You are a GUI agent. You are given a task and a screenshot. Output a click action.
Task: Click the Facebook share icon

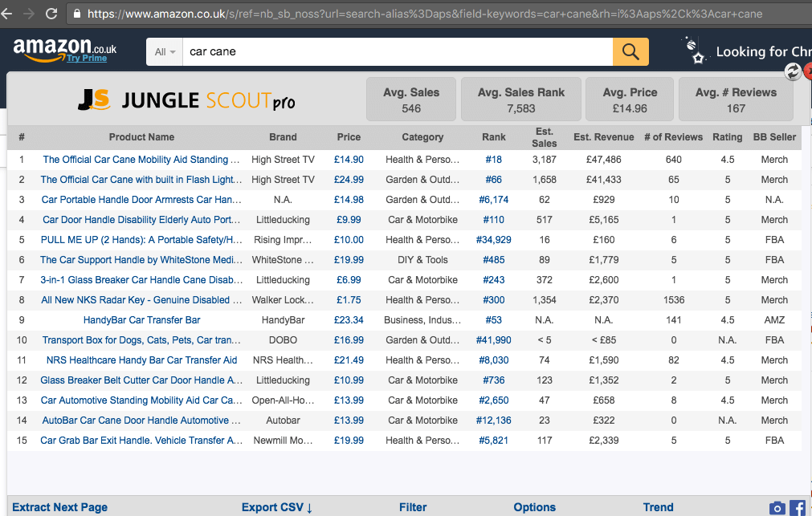point(798,508)
